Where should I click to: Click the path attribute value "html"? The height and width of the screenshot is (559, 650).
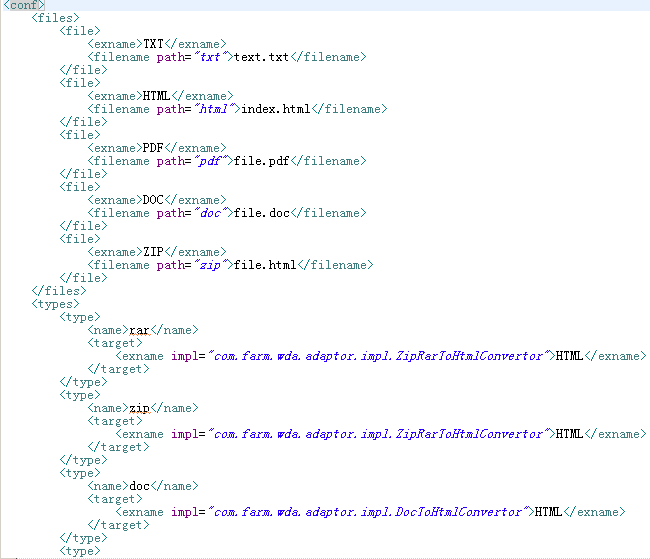click(213, 109)
